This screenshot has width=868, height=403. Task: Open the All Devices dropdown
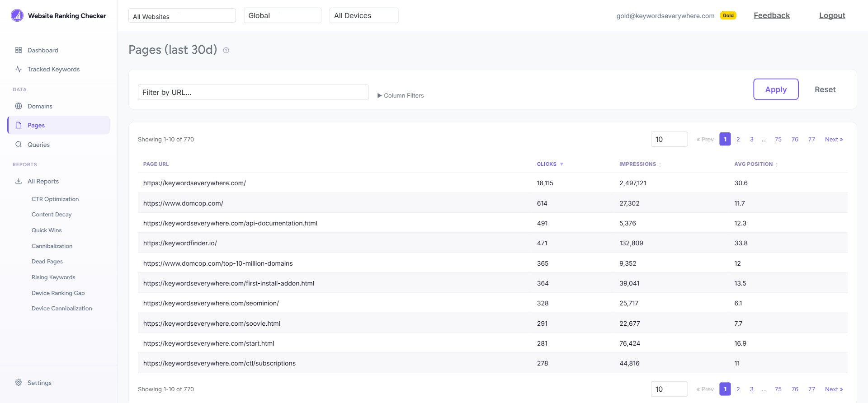coord(364,15)
